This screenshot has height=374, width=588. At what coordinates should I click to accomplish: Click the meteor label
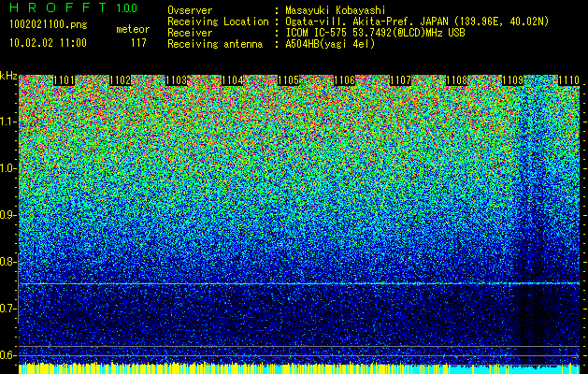(133, 29)
